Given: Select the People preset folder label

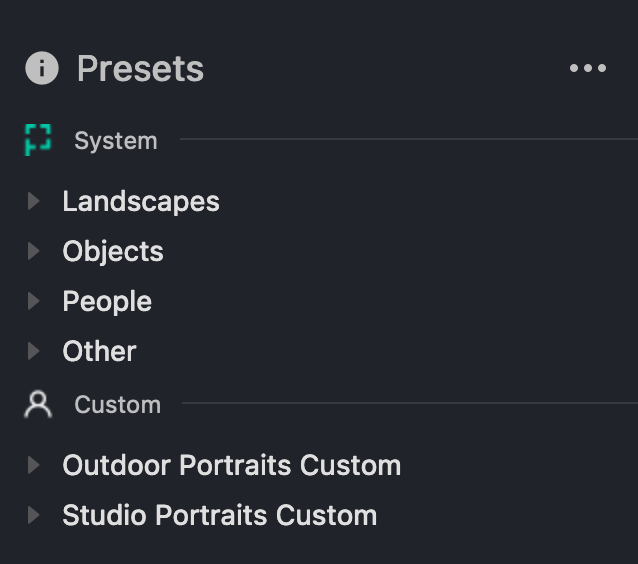Looking at the screenshot, I should coord(107,301).
